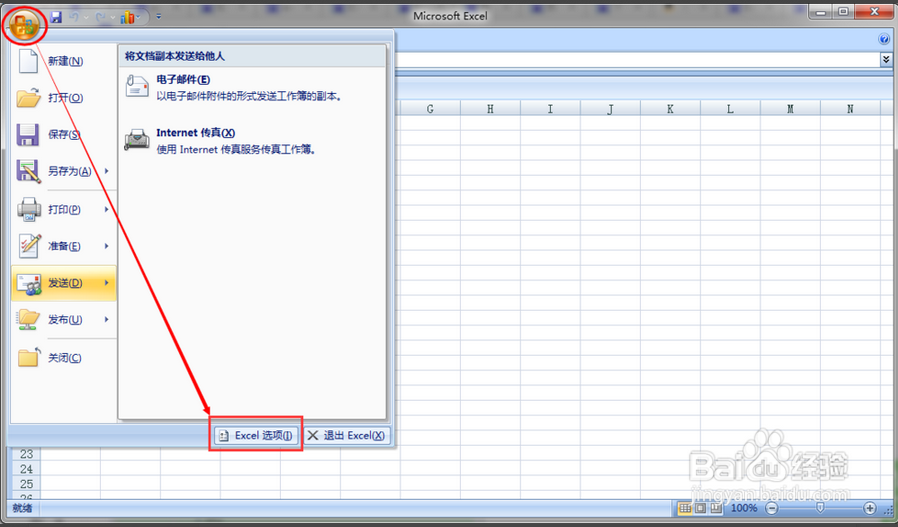This screenshot has width=898, height=527.
Task: Select column N header
Action: [850, 109]
